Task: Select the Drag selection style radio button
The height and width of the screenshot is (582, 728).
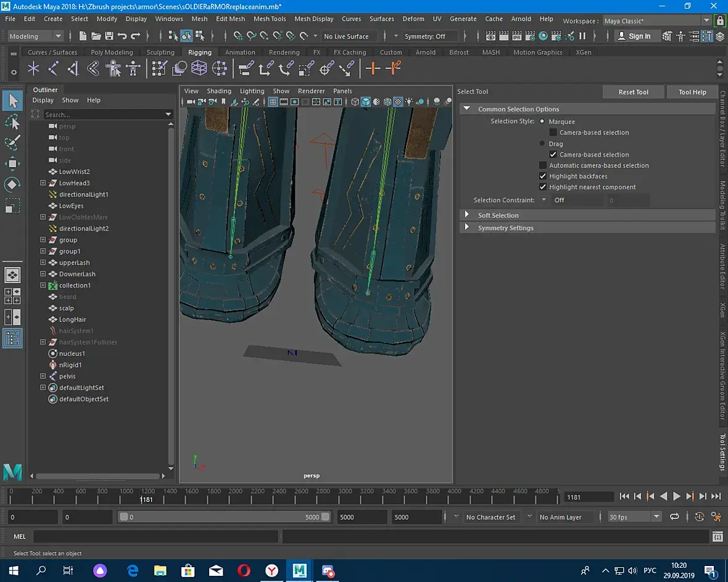Action: pos(542,144)
